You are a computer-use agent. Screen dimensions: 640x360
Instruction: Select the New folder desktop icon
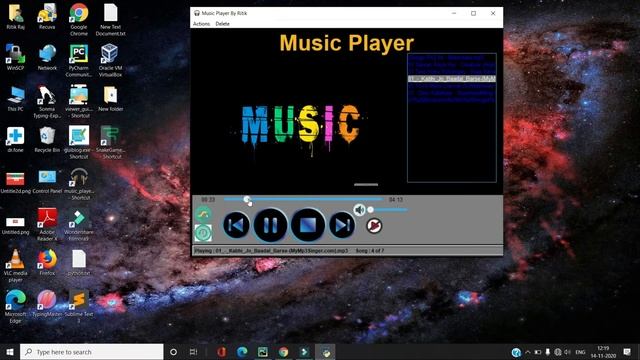click(111, 99)
